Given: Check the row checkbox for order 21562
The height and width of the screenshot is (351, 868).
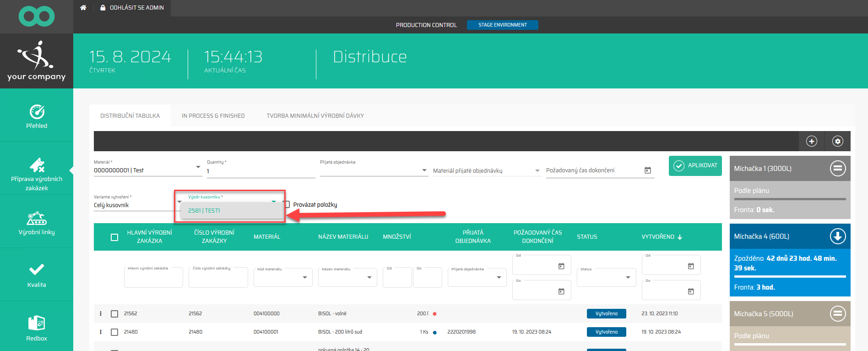Looking at the screenshot, I should pos(114,314).
